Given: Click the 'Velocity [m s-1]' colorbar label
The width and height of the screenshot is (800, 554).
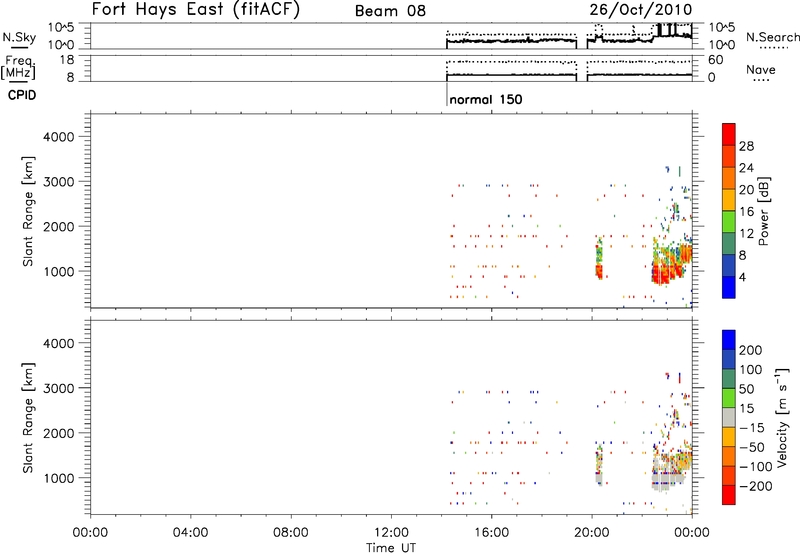Looking at the screenshot, I should (x=782, y=417).
